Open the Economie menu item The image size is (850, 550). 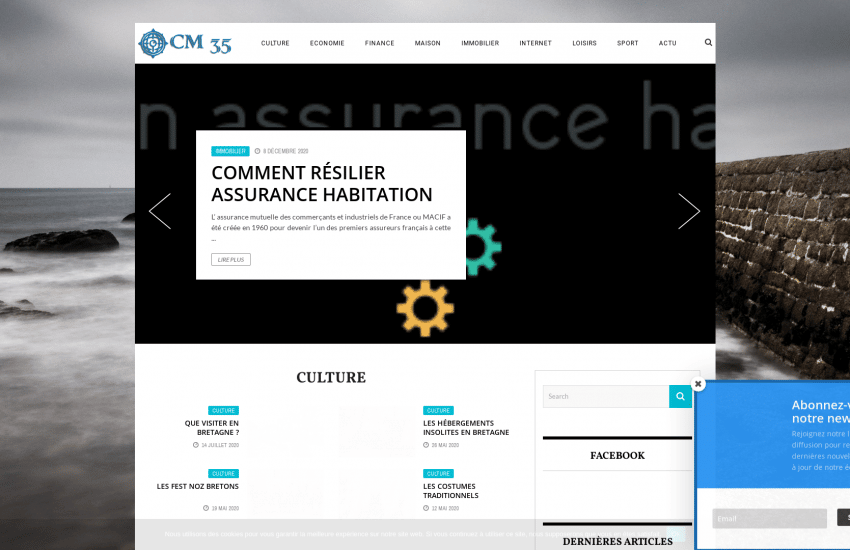coord(327,43)
